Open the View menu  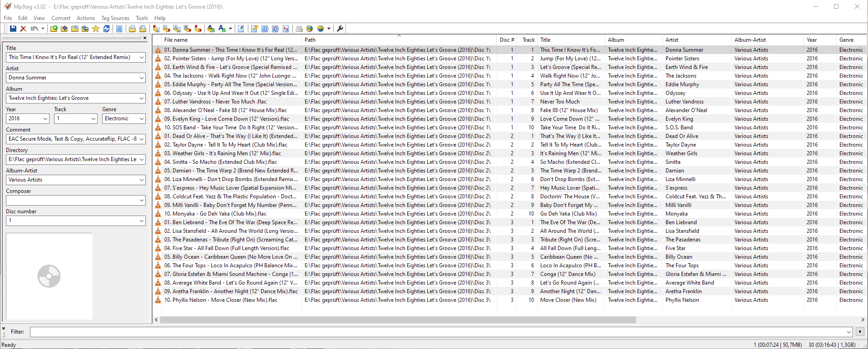click(x=39, y=18)
